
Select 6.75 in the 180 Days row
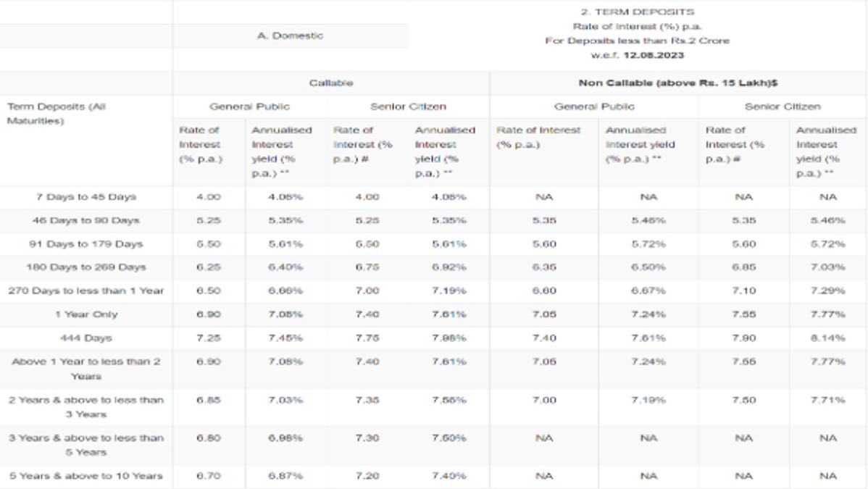[367, 267]
